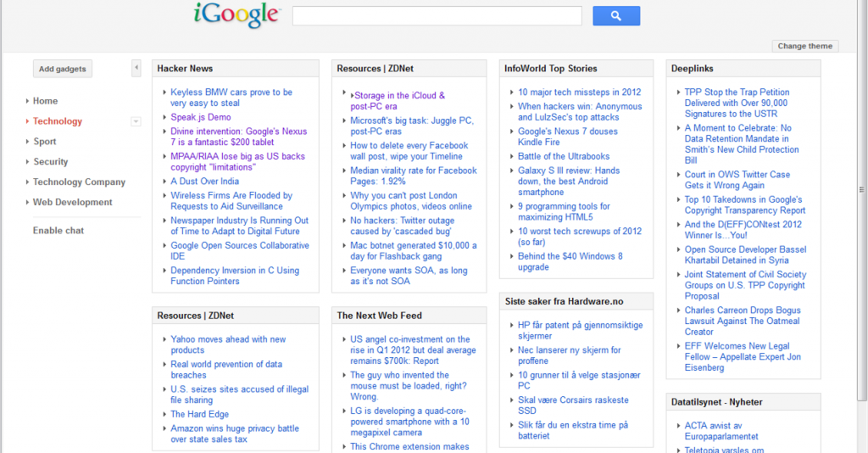Click the Change theme button

tap(804, 47)
